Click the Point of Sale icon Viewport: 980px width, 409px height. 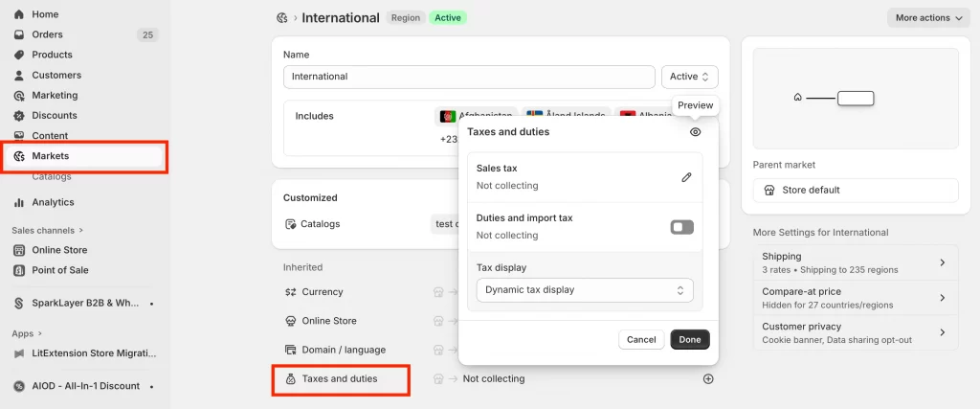(19, 270)
